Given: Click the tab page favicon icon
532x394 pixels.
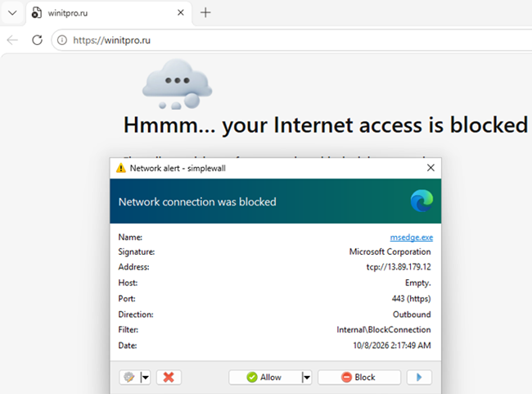Looking at the screenshot, I should (x=36, y=13).
